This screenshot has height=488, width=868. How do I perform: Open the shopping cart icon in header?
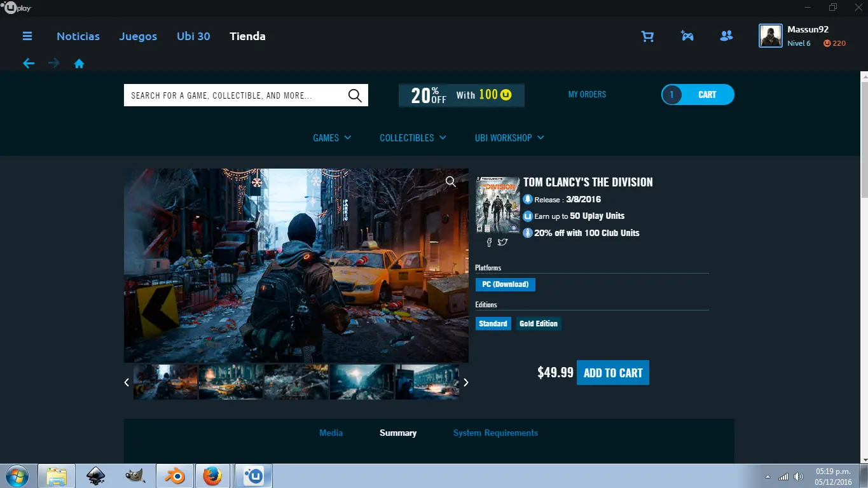coord(647,37)
